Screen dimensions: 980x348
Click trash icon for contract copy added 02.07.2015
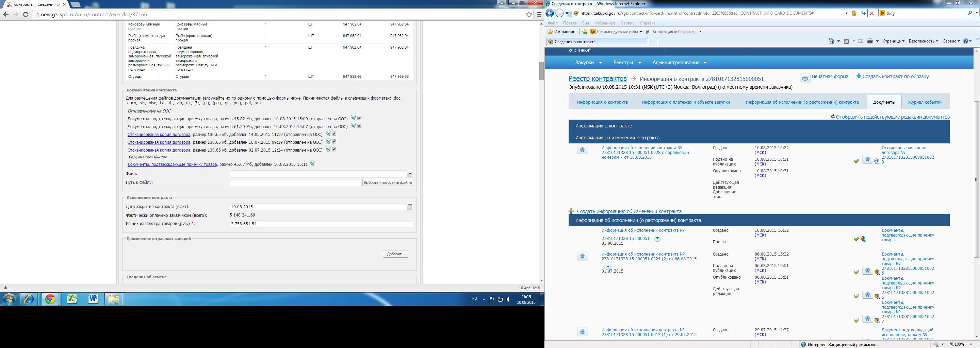328,149
